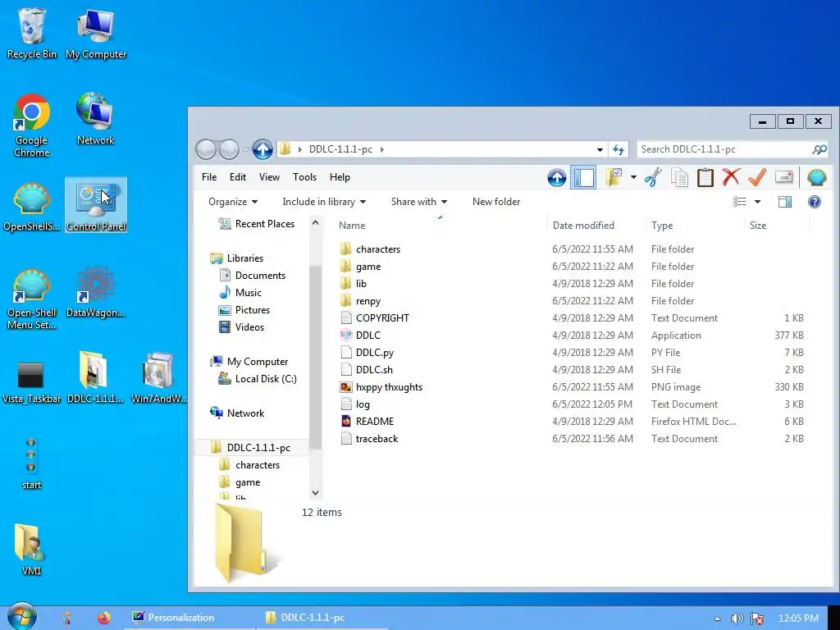
Task: Select the README HTML document
Action: pyautogui.click(x=374, y=422)
